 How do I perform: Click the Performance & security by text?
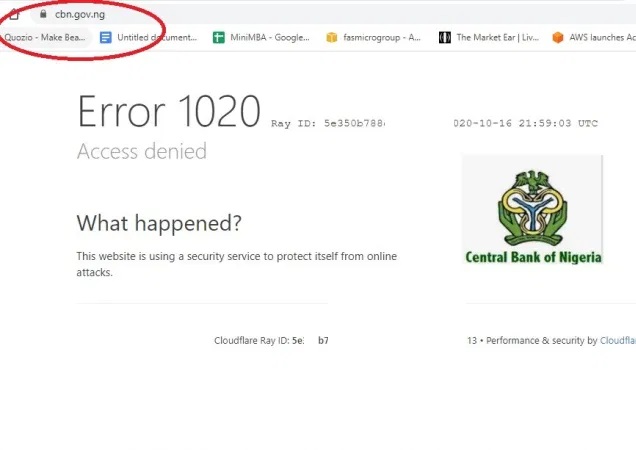(541, 340)
